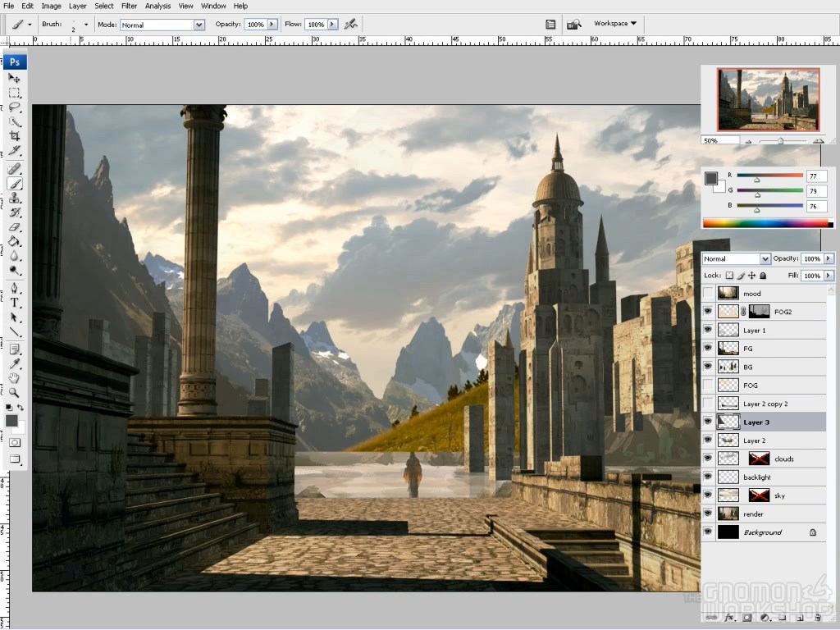This screenshot has height=630, width=840.
Task: Select the clouds layer
Action: click(783, 459)
